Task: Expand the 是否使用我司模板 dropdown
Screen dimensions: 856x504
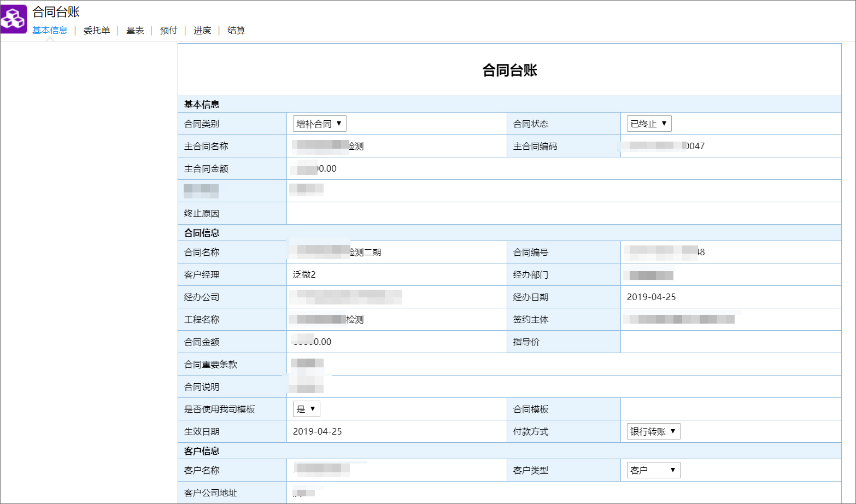Action: click(307, 409)
